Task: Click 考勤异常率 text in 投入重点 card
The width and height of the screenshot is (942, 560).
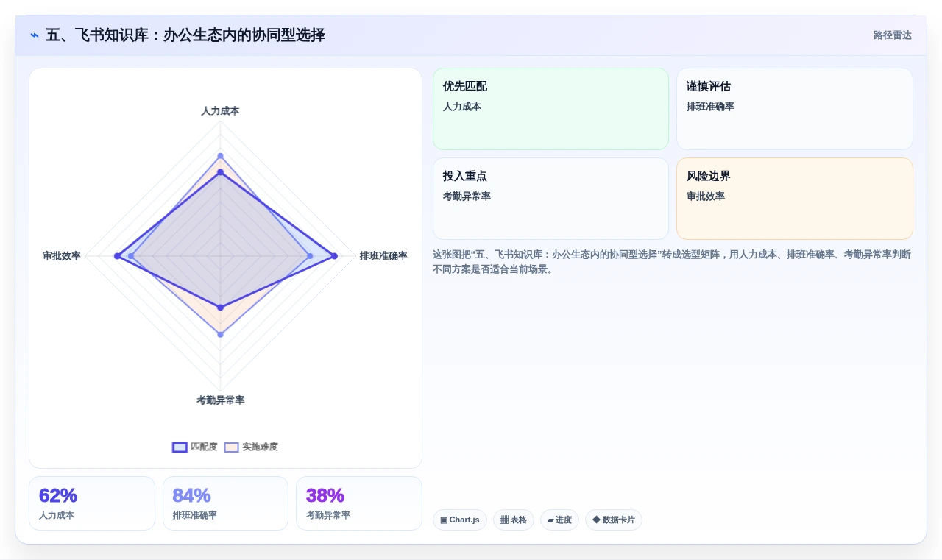Action: click(467, 196)
